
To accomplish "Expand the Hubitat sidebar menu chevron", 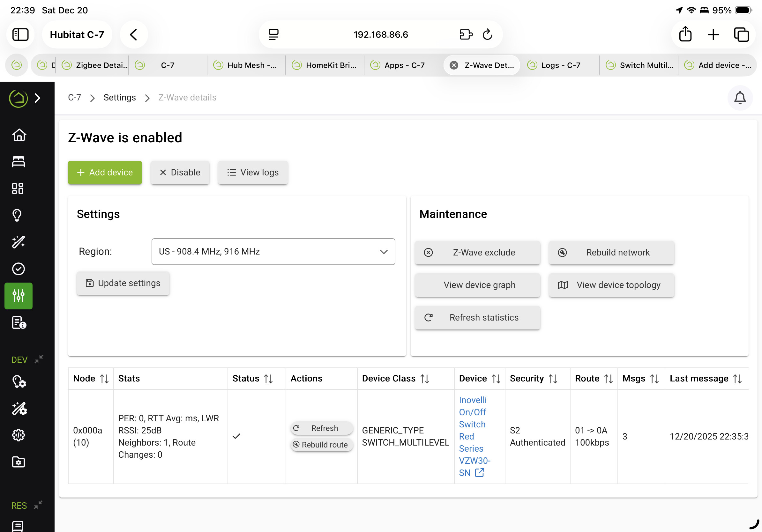I will 38,98.
